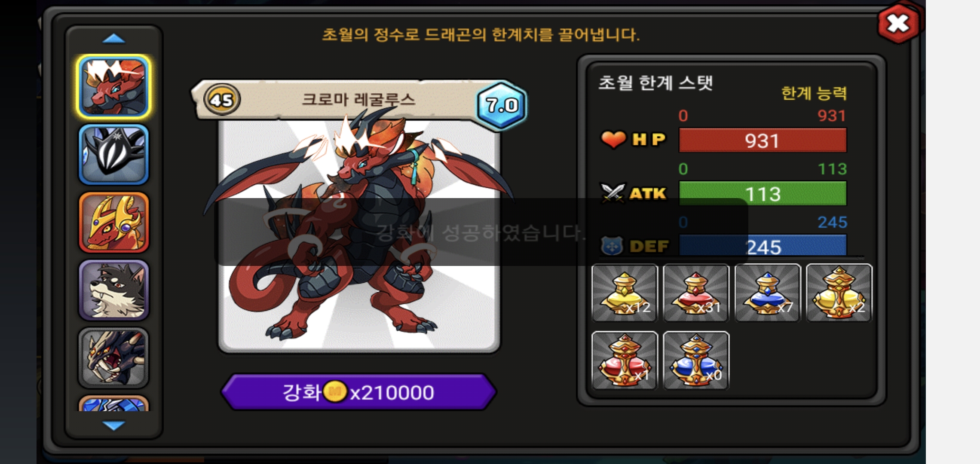Choose the large blue potion x0
Viewport: 980px width, 464px height.
click(x=696, y=360)
